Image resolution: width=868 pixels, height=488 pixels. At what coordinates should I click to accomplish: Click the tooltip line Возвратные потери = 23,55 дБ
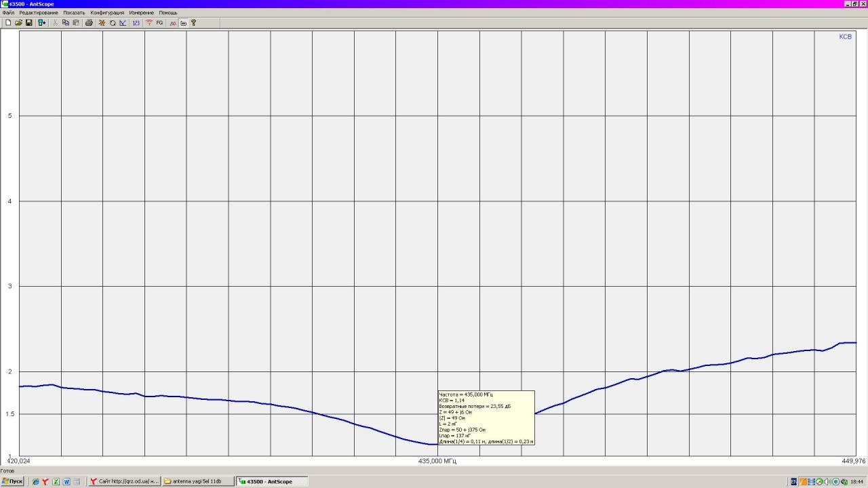[475, 406]
